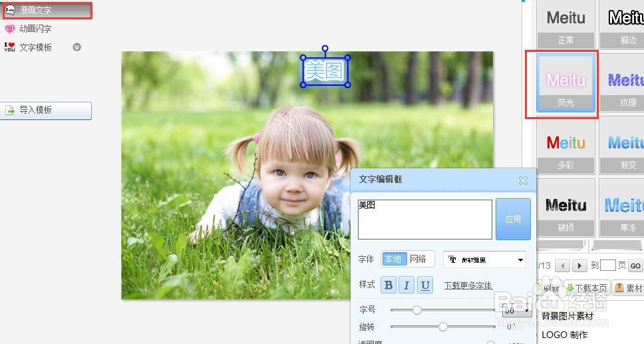Image resolution: width=644 pixels, height=344 pixels.
Task: Expand the 文字模板 chevron arrow
Action: (x=77, y=47)
